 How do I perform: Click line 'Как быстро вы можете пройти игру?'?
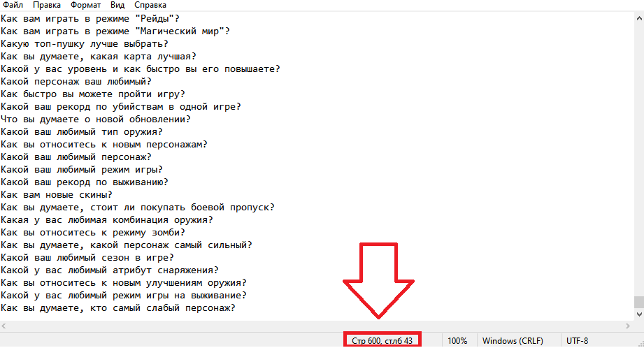[x=93, y=94]
